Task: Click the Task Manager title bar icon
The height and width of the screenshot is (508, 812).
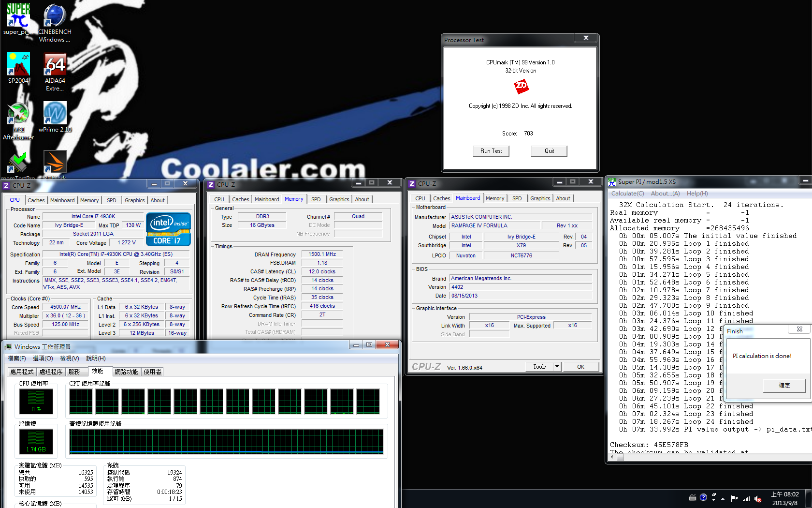Action: click(8, 347)
